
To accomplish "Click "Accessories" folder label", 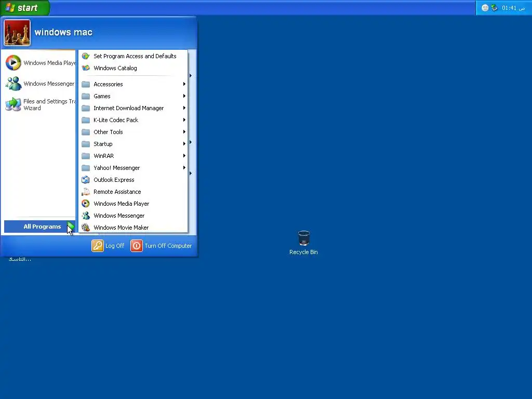I will (x=108, y=84).
